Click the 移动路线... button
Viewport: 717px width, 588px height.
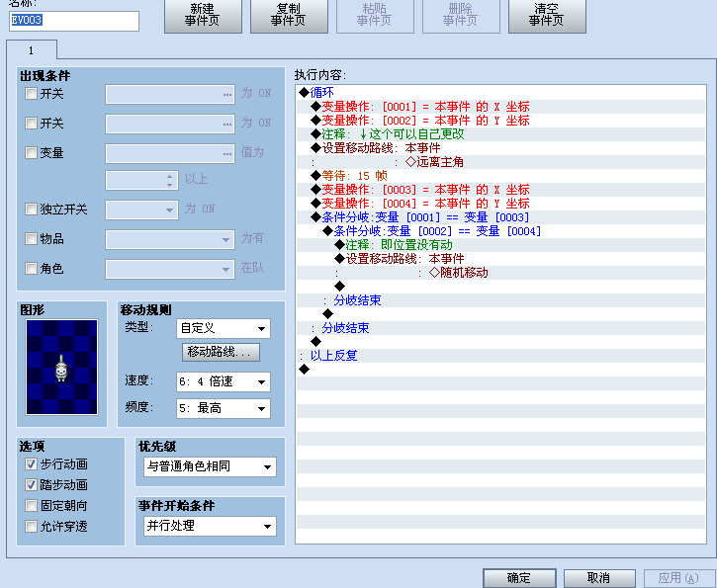click(x=221, y=352)
